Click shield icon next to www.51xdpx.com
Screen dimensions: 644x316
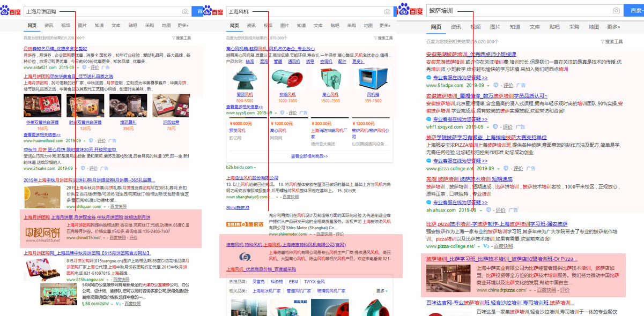tap(495, 85)
